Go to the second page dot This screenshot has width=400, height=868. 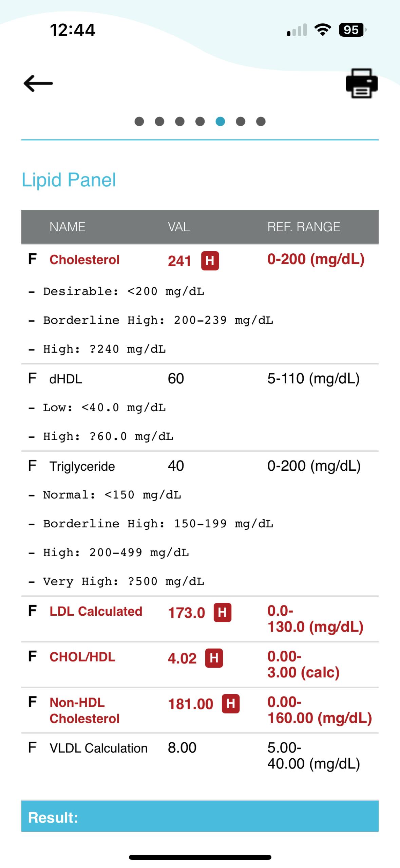tap(159, 121)
